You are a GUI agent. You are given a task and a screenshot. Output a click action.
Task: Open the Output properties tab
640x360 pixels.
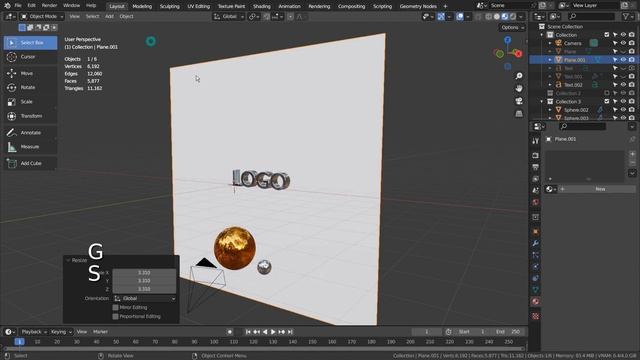(536, 167)
